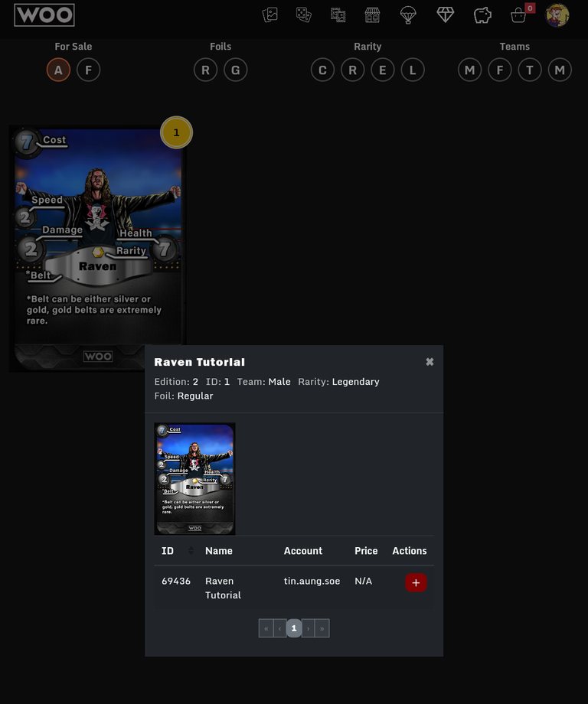This screenshot has height=704, width=588.
Task: Click the Raven thumbnail in the popup
Action: pyautogui.click(x=194, y=478)
